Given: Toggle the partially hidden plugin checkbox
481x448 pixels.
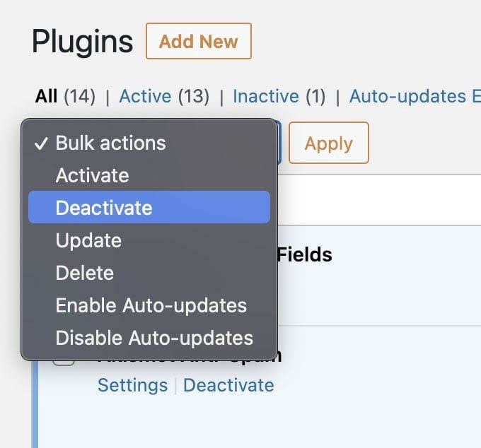Looking at the screenshot, I should click(x=64, y=362).
